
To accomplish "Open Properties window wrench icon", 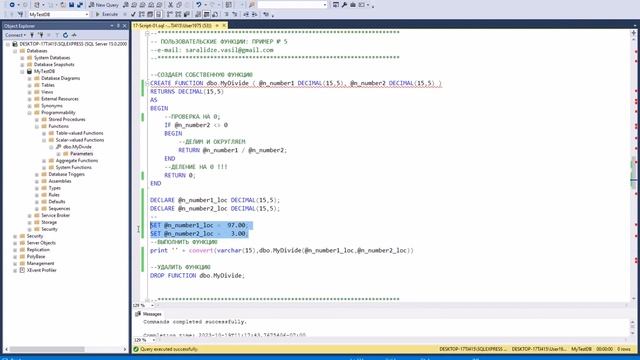I will pos(344,5).
